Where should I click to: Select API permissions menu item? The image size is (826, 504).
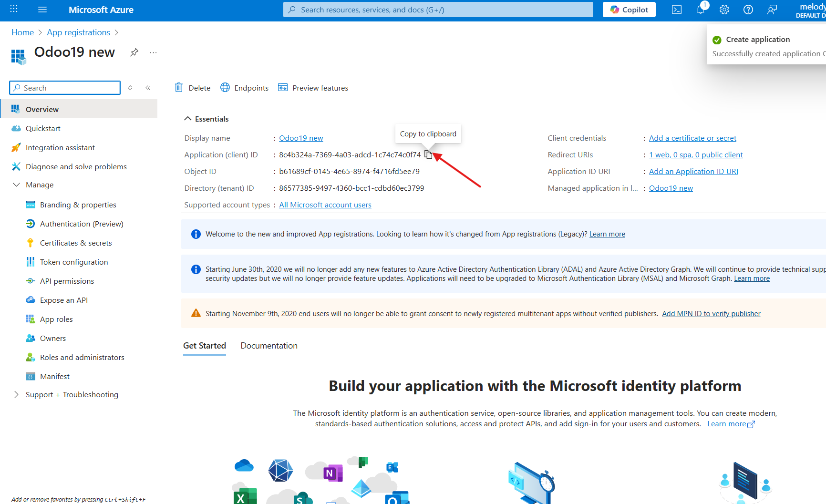click(x=67, y=281)
